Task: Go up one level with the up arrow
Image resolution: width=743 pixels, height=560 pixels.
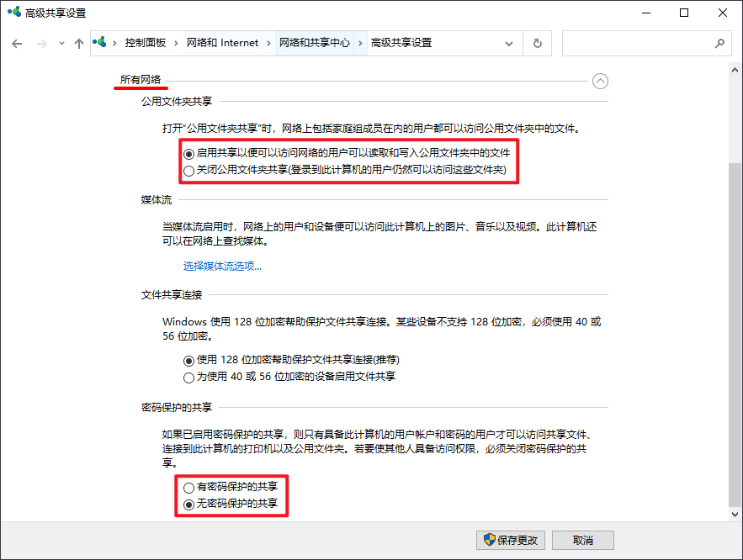Action: tap(78, 44)
